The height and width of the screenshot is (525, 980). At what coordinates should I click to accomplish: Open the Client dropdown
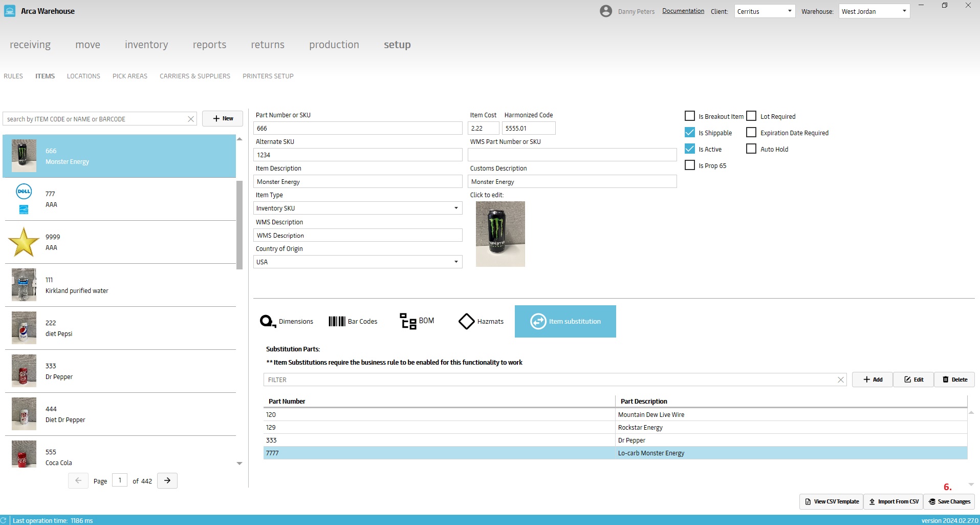[x=765, y=11]
